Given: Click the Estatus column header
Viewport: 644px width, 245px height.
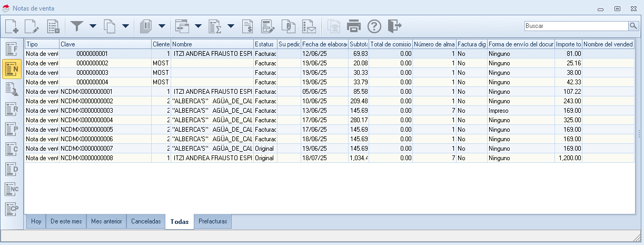Looking at the screenshot, I should coord(265,44).
